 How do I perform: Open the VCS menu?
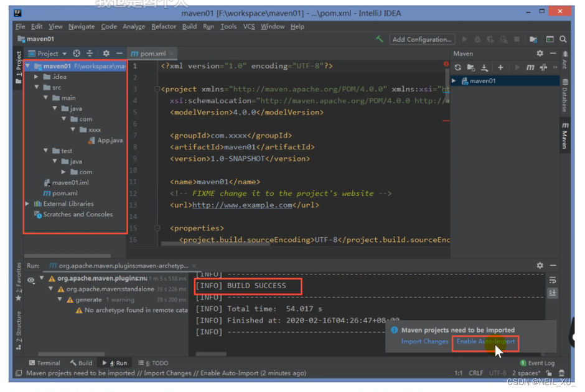[x=249, y=27]
